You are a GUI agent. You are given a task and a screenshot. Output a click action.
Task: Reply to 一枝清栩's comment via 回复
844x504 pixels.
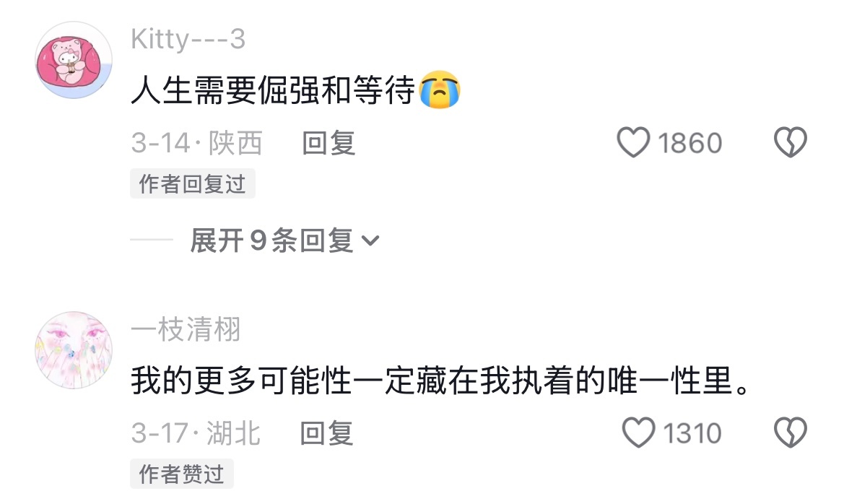[326, 433]
